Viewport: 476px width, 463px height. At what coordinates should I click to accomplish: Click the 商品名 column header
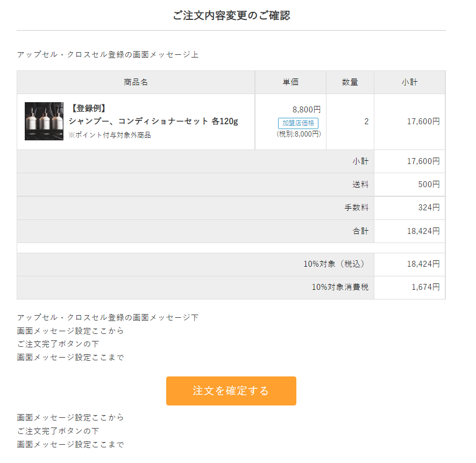click(x=136, y=82)
